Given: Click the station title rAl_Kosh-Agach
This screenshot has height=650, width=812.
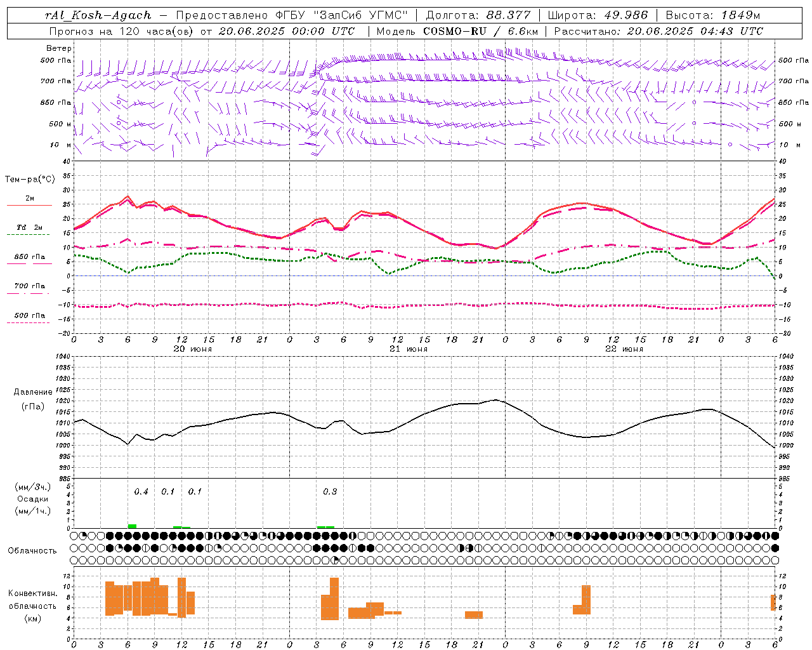Looking at the screenshot, I should [98, 15].
